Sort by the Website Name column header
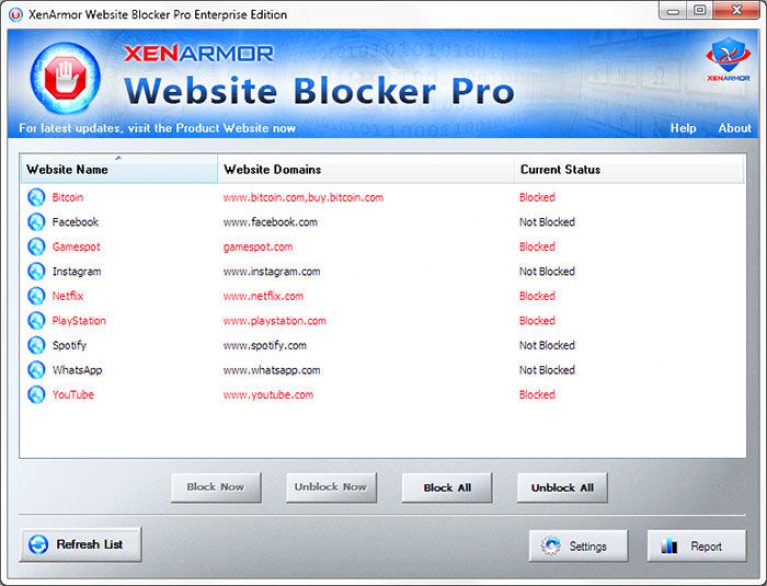This screenshot has height=586, width=767. [119, 169]
